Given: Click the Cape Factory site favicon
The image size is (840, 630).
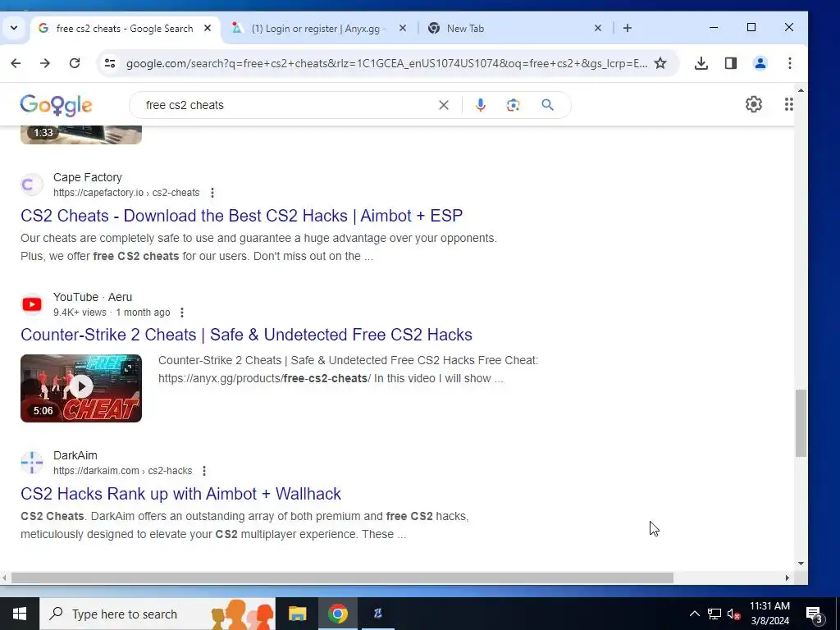Looking at the screenshot, I should pyautogui.click(x=32, y=185).
